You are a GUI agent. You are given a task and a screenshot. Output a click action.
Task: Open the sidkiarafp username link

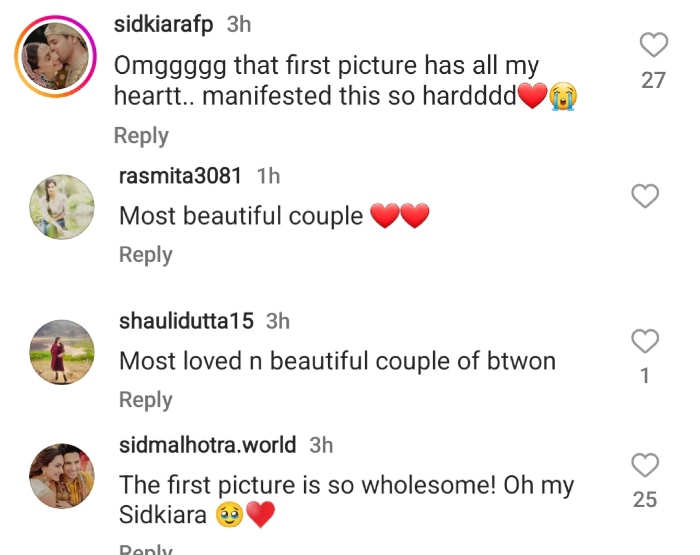[x=164, y=25]
